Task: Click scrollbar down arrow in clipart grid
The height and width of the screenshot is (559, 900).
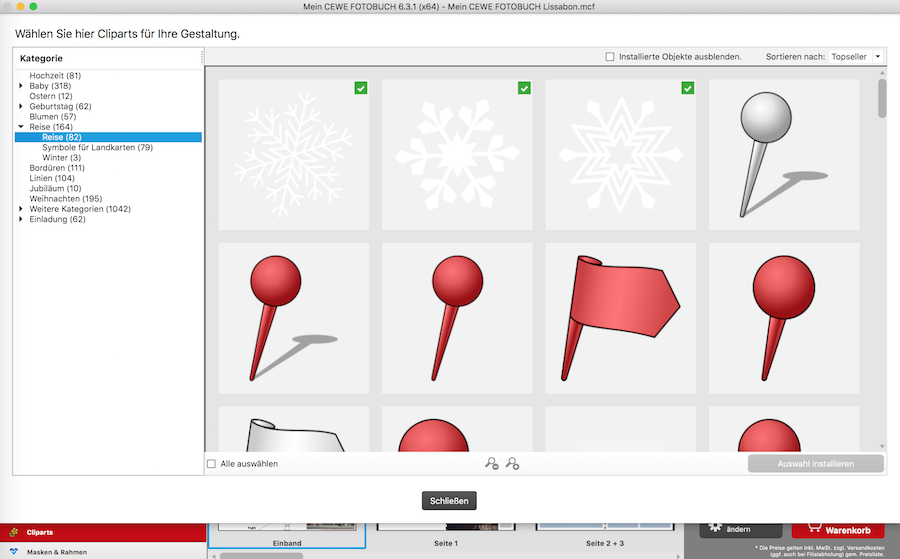Action: 882,446
